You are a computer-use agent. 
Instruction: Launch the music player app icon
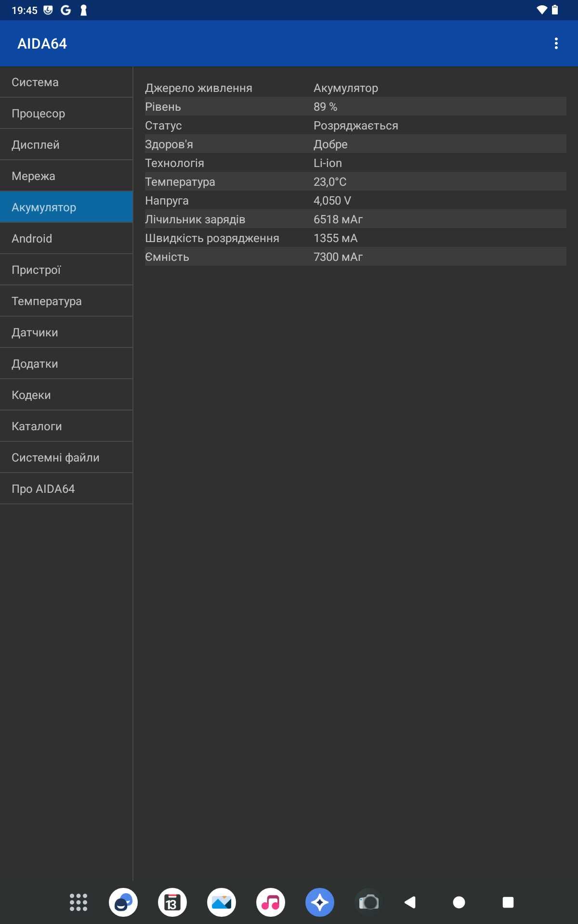[271, 902]
